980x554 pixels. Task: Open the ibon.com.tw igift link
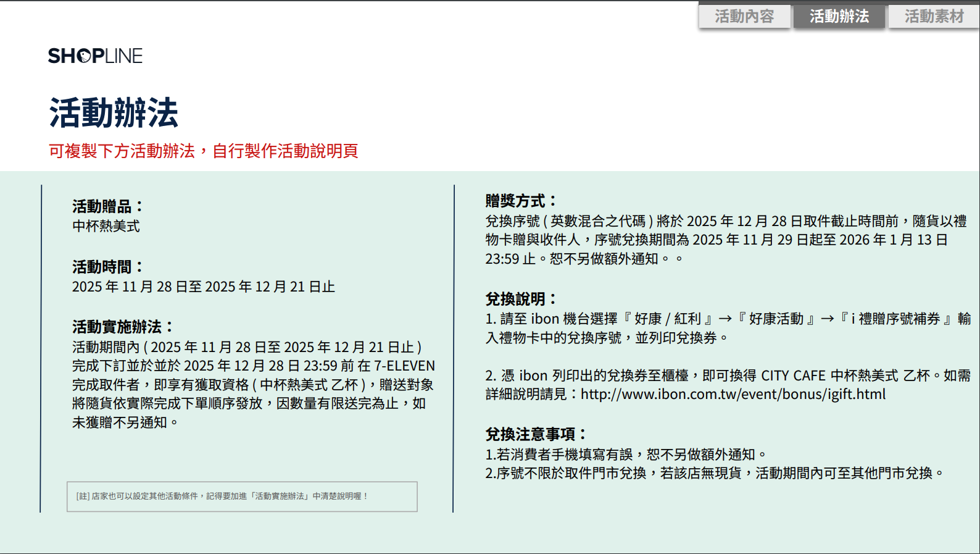pos(733,394)
